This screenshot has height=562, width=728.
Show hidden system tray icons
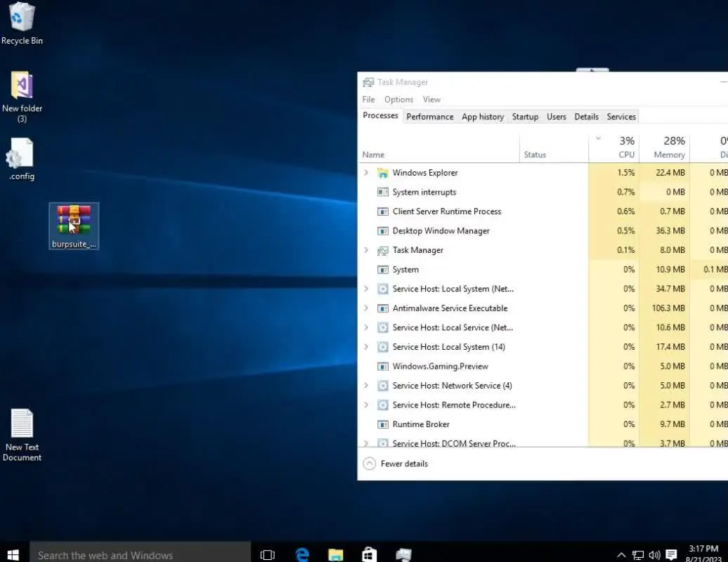tap(622, 555)
